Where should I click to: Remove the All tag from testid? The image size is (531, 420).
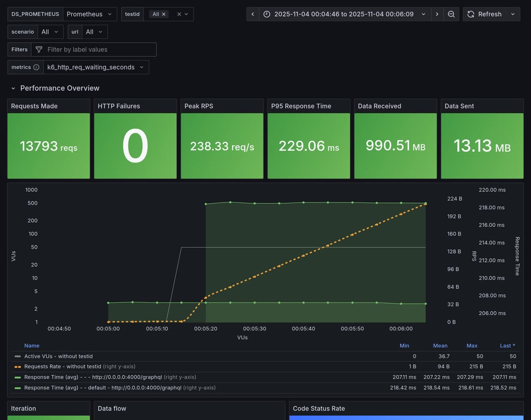click(164, 14)
